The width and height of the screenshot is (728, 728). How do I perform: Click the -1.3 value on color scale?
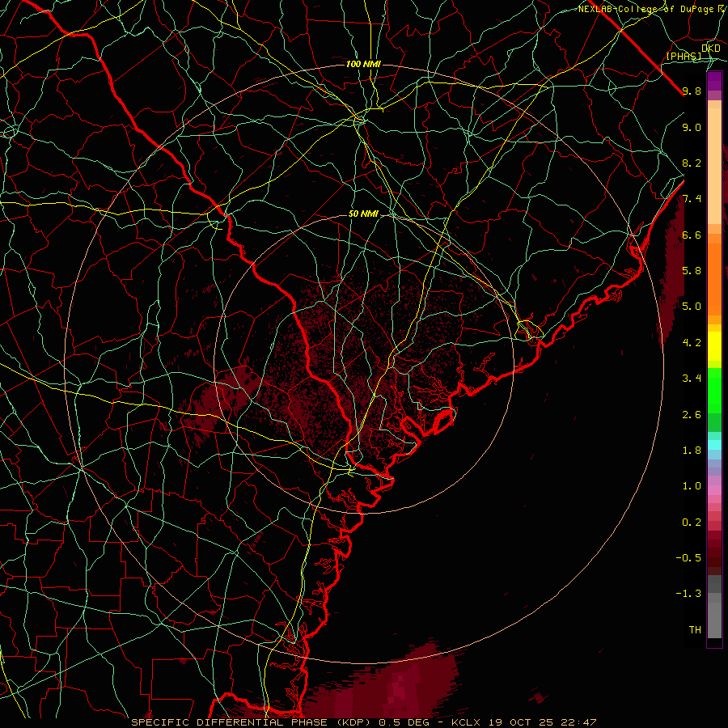(688, 594)
